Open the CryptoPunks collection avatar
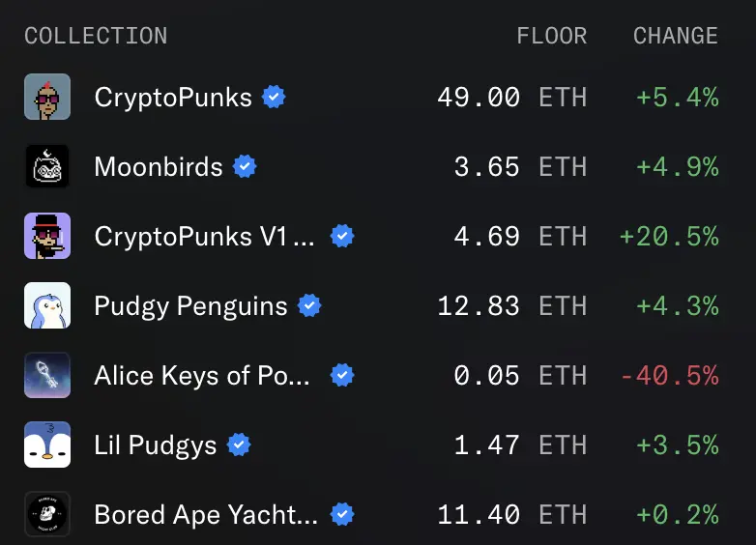Image resolution: width=756 pixels, height=545 pixels. point(47,97)
